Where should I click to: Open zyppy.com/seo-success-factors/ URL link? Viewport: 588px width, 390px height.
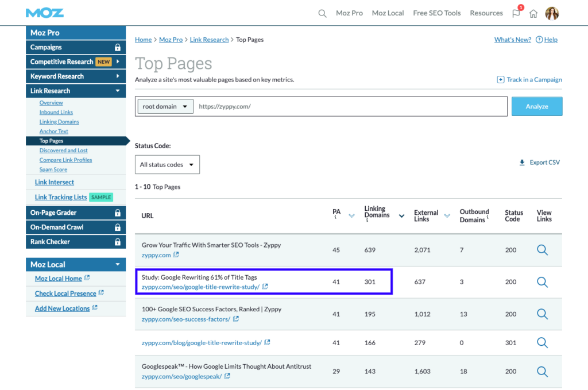click(x=186, y=319)
